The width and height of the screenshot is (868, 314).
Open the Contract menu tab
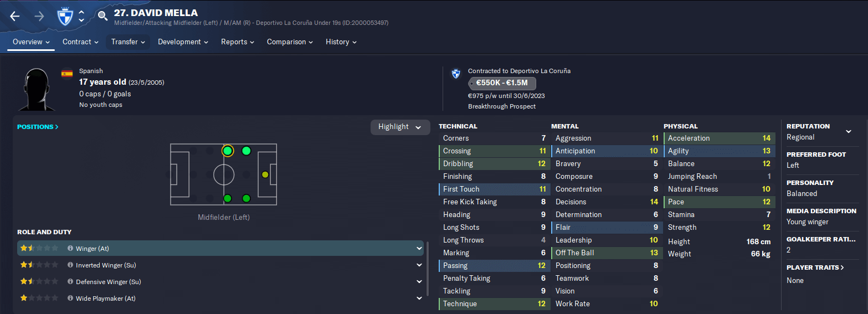[80, 42]
